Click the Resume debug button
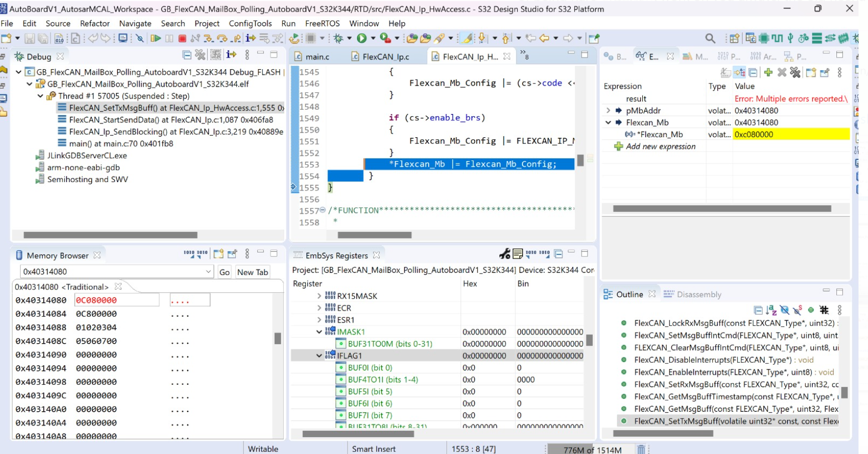Screen dimensions: 868x454 click(156, 38)
